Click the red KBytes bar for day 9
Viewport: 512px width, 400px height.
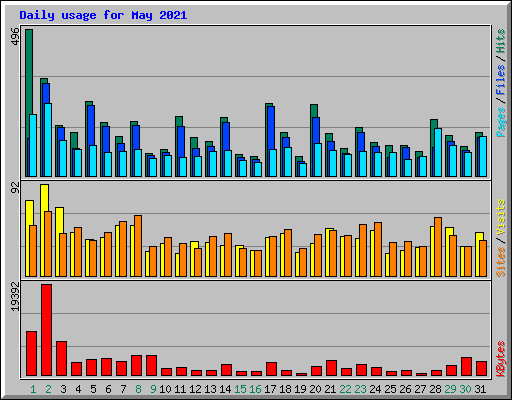(151, 366)
